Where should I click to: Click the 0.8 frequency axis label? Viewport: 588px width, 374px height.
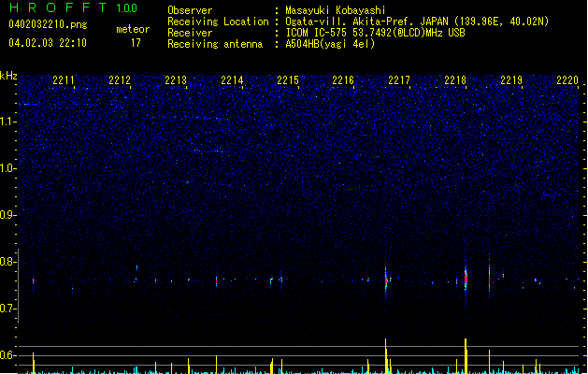pos(8,262)
